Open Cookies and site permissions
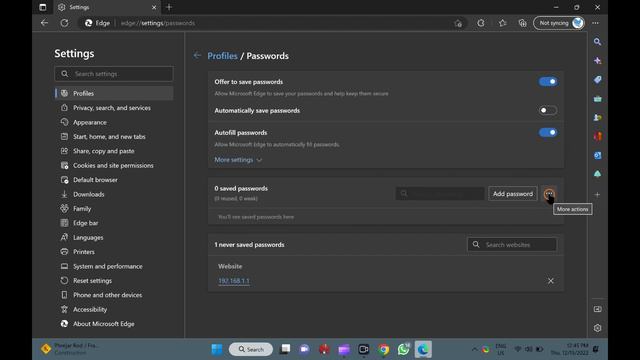640x360 pixels. 113,165
